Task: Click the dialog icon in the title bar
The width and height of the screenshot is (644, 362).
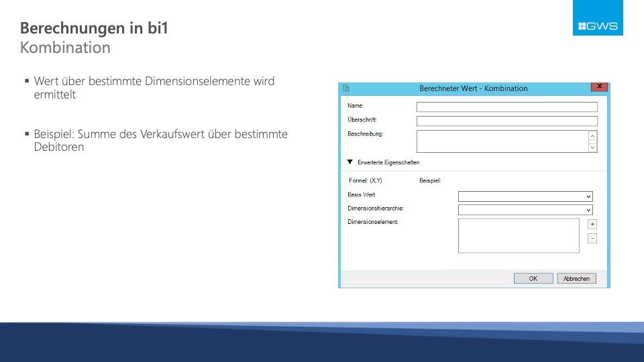Action: (346, 88)
